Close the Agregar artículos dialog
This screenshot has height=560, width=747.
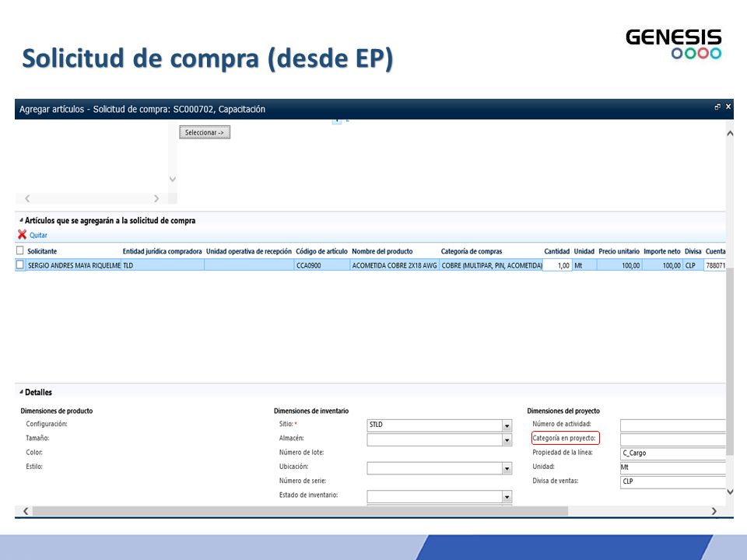click(x=728, y=107)
